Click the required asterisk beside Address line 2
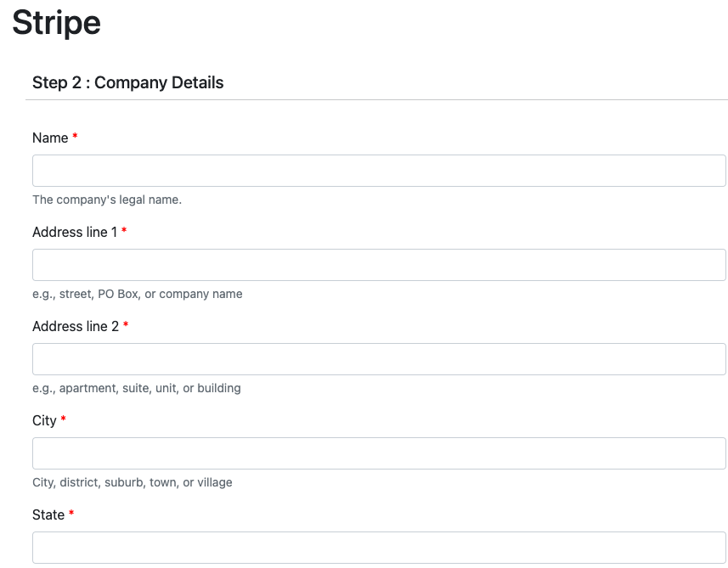 pyautogui.click(x=126, y=325)
